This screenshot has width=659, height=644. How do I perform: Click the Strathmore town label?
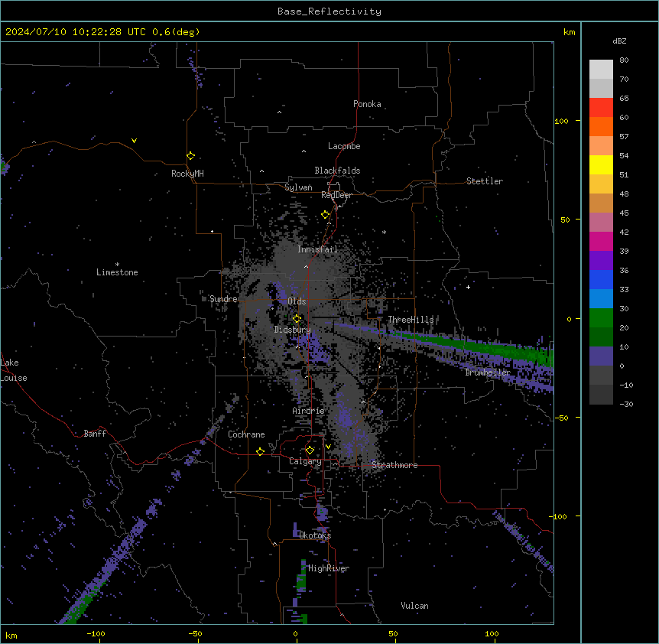tap(394, 465)
